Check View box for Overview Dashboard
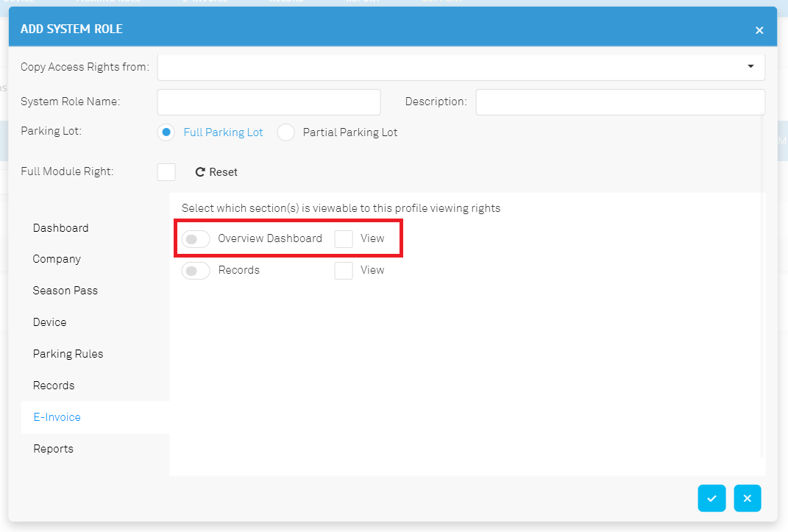 [x=344, y=239]
